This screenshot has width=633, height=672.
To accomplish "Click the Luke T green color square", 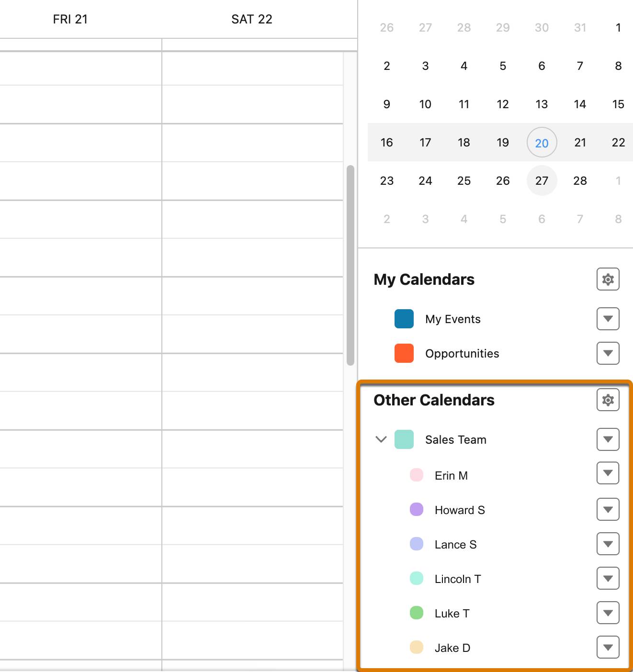I will (416, 613).
